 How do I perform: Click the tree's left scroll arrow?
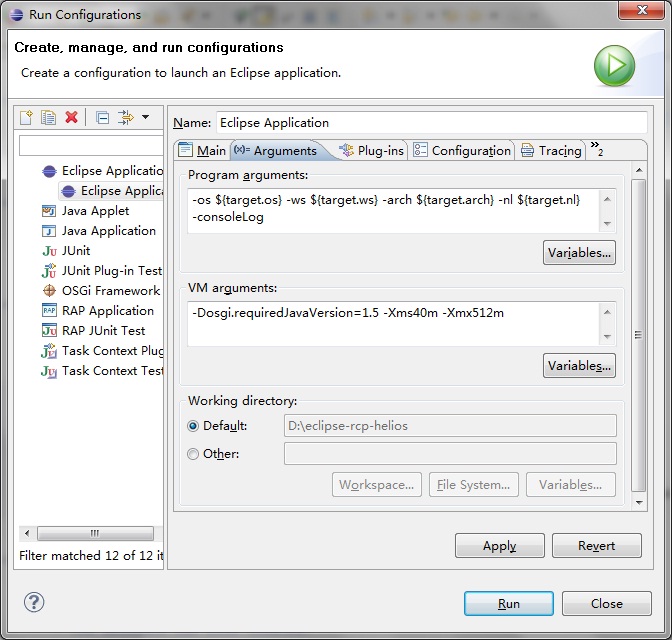click(27, 533)
